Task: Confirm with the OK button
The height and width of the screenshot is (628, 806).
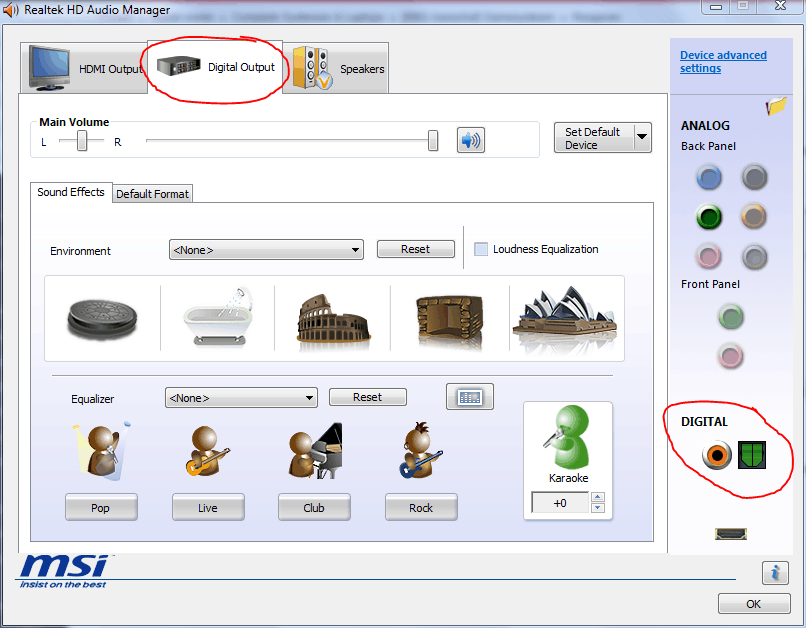Action: click(754, 604)
